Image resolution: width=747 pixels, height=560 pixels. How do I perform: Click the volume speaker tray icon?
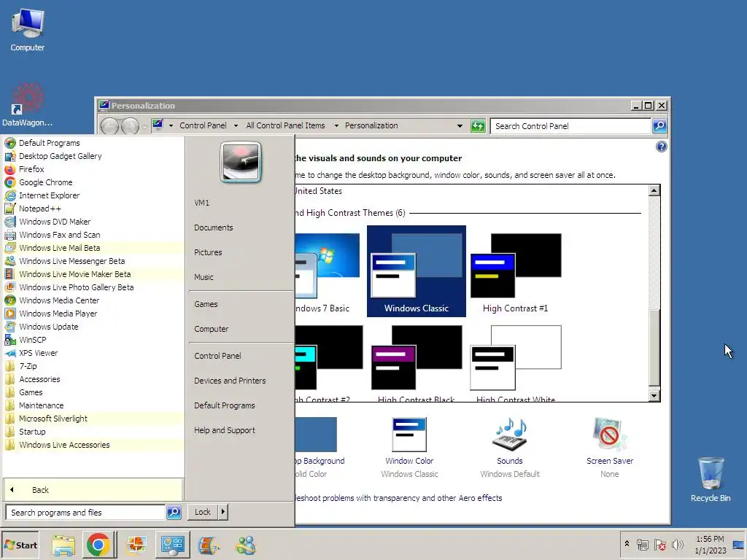(x=678, y=544)
